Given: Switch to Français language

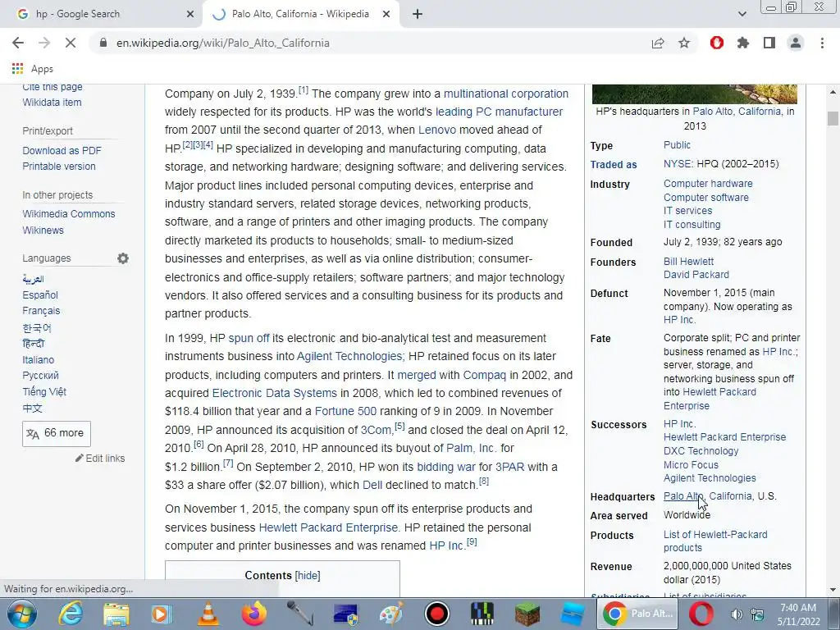Looking at the screenshot, I should 41,311.
